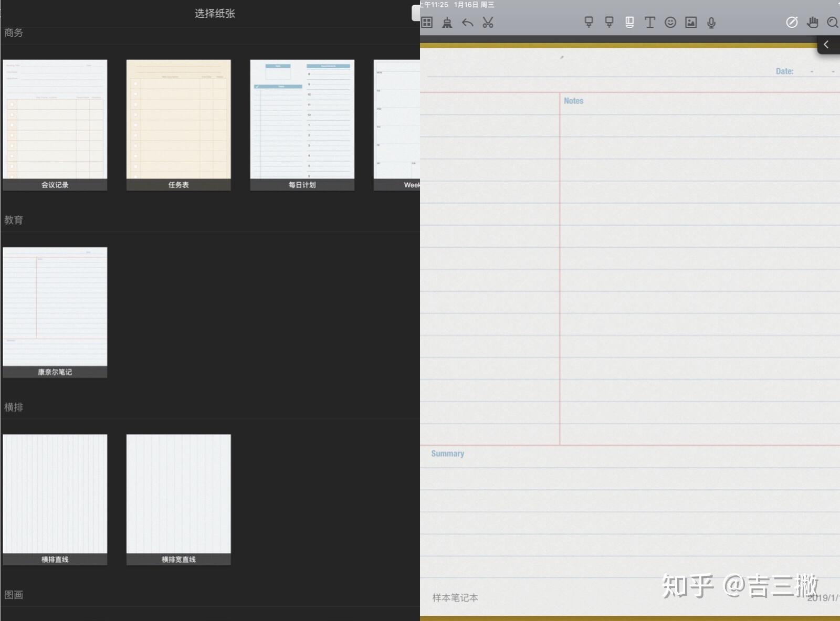840x621 pixels.
Task: Pick the partially visible Week template
Action: pos(397,125)
